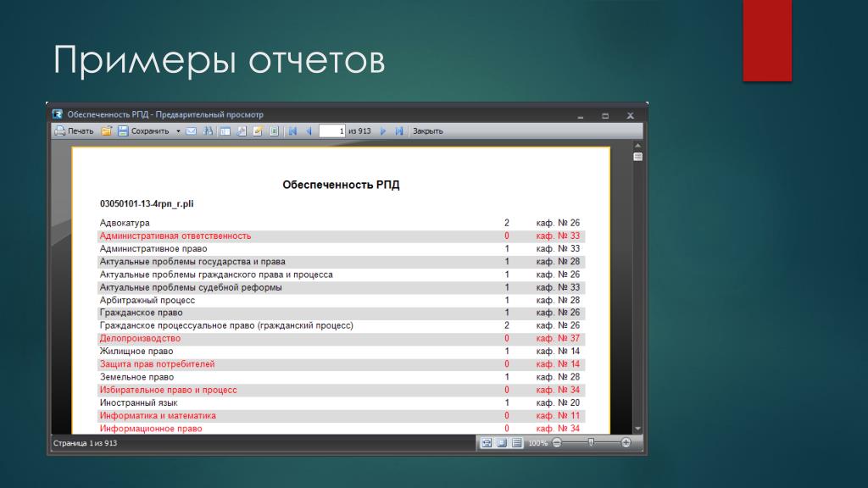868x488 pixels.
Task: Click 'каф. № 26' in Адвокатура row
Action: click(x=558, y=223)
